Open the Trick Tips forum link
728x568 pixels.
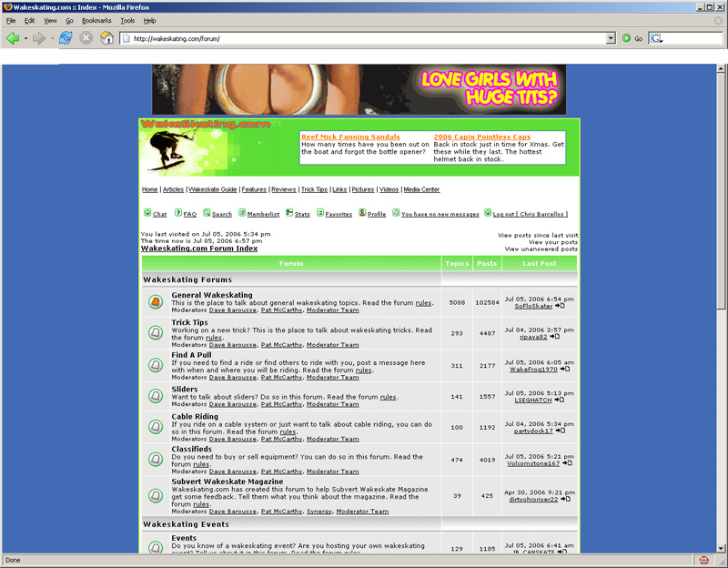[x=189, y=322]
